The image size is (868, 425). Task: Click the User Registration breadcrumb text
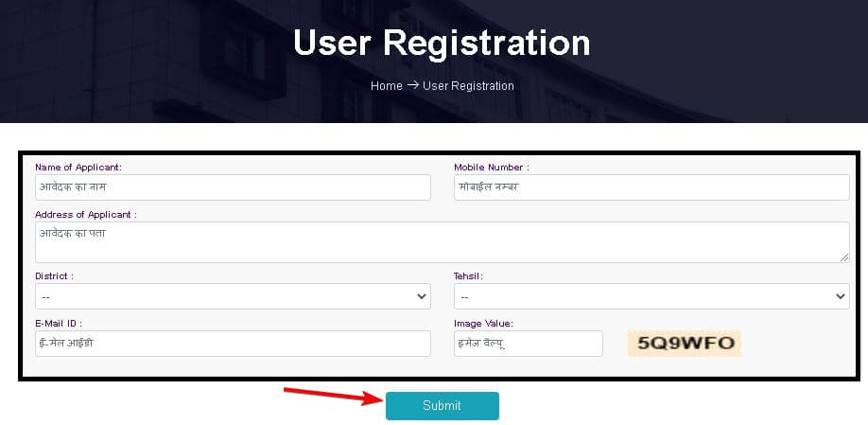(468, 86)
